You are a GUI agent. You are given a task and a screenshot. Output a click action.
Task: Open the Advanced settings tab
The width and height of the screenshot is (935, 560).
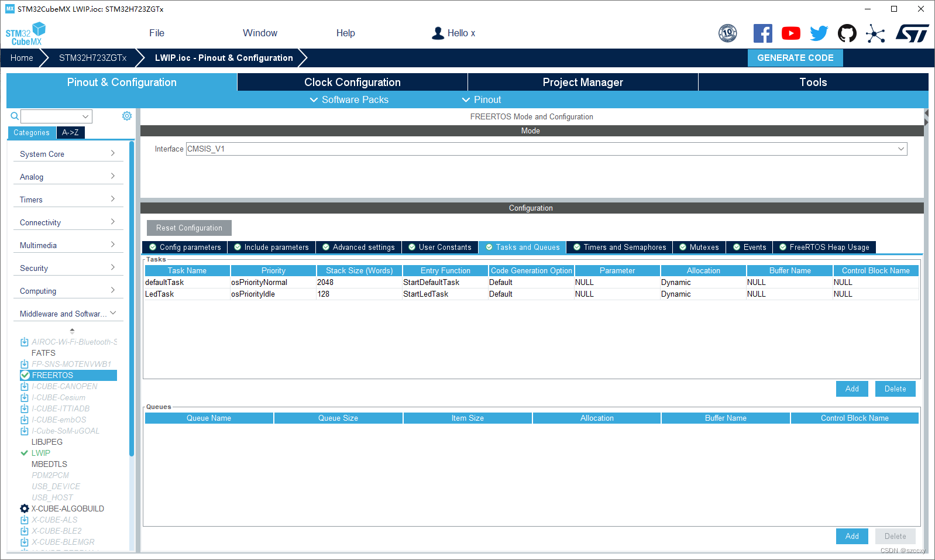(359, 248)
